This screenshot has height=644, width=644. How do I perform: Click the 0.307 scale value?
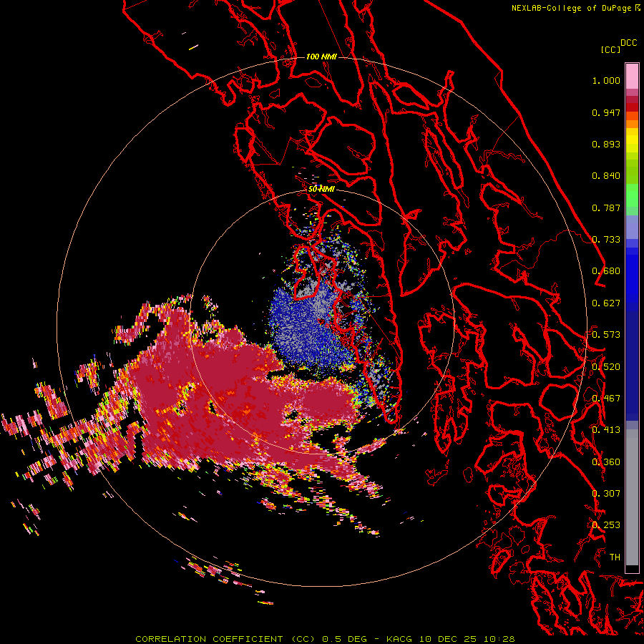click(x=606, y=494)
